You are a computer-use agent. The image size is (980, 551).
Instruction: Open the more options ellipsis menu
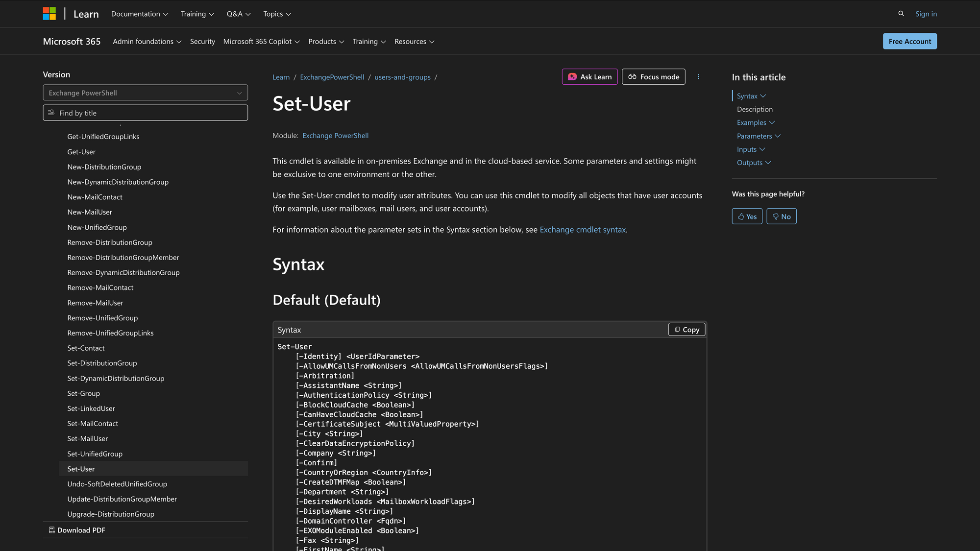(698, 77)
